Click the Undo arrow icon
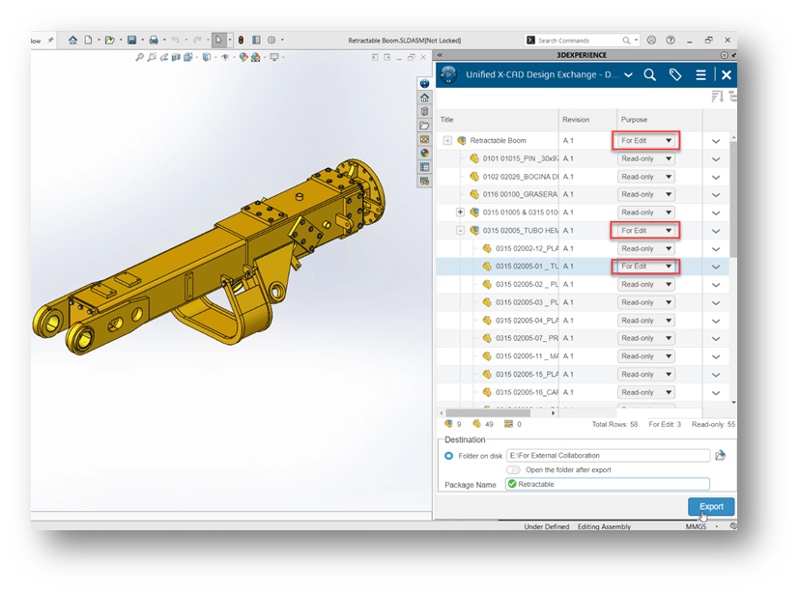Viewport: 800px width, 593px height. click(176, 40)
